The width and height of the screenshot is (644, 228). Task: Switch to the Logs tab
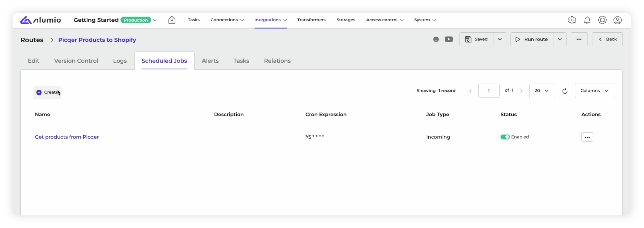pyautogui.click(x=120, y=61)
